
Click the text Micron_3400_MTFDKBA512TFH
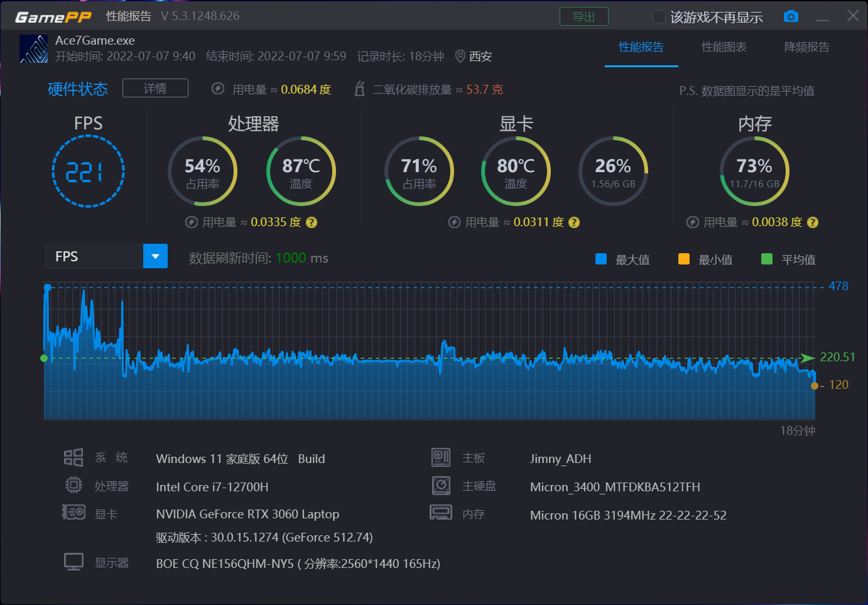pyautogui.click(x=615, y=487)
